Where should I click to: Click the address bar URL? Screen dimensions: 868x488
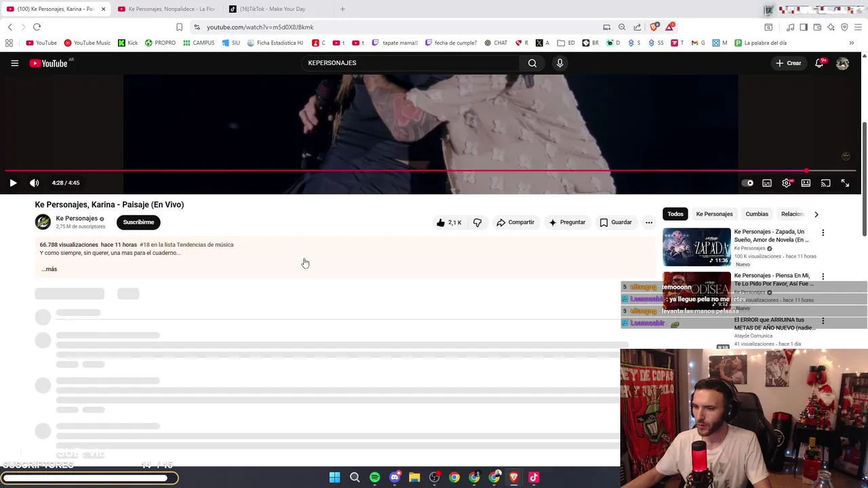(260, 27)
